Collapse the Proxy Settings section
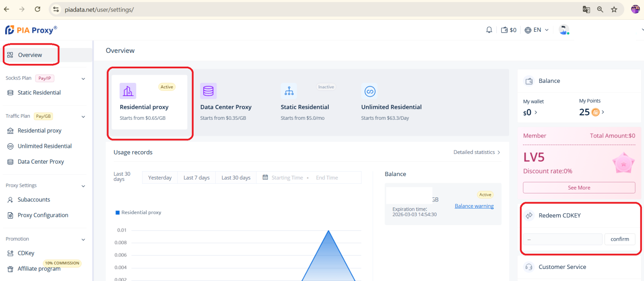 pos(83,186)
